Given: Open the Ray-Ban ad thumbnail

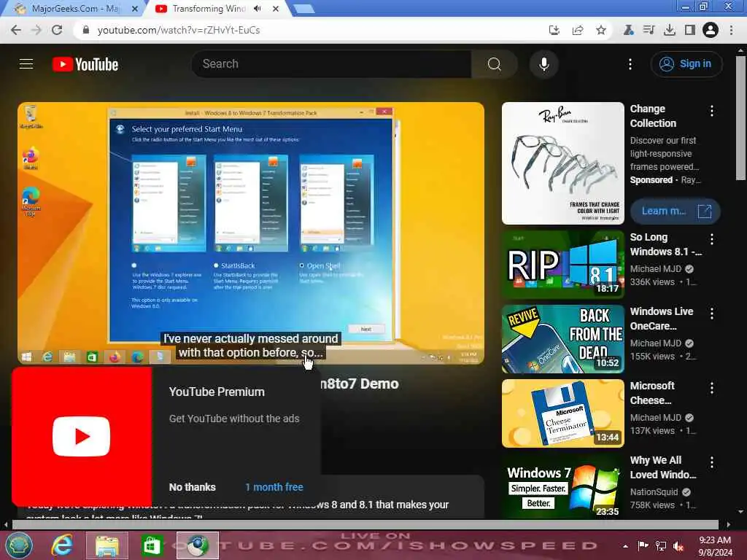Looking at the screenshot, I should (563, 163).
